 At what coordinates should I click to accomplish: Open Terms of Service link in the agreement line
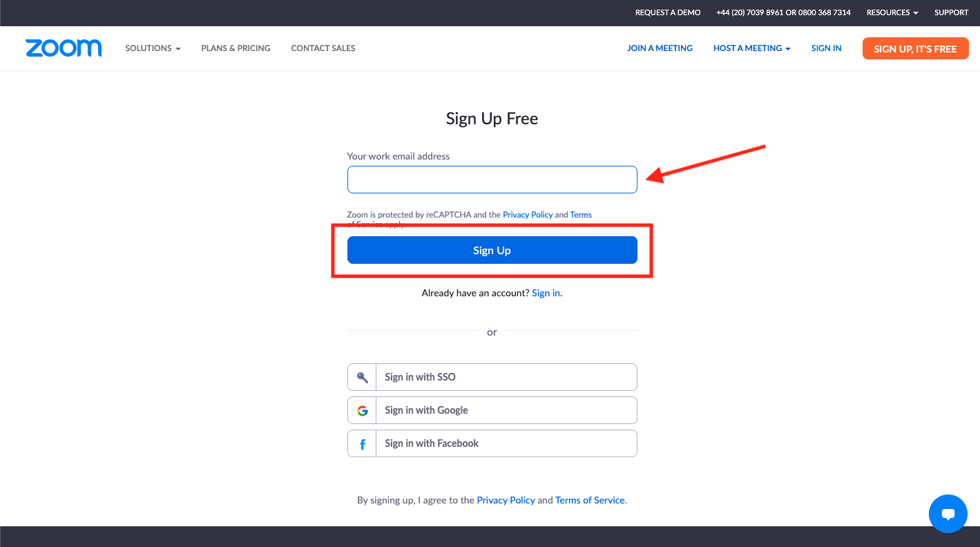(590, 500)
